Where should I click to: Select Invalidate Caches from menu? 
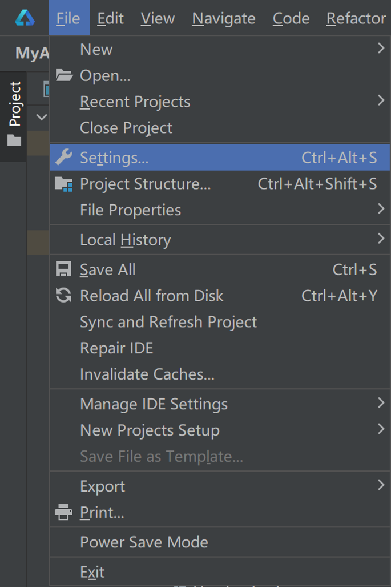point(147,374)
